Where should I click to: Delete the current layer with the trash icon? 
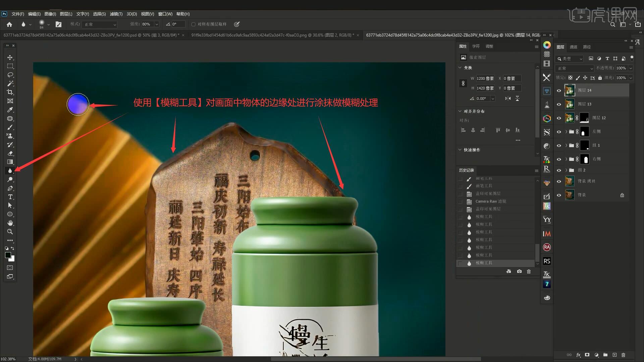tap(623, 355)
